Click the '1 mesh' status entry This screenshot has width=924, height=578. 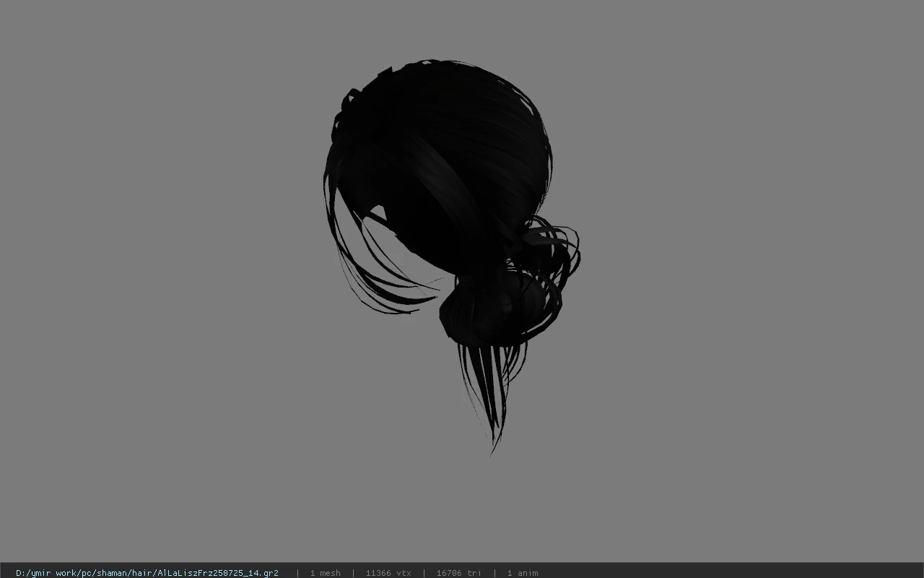click(325, 573)
